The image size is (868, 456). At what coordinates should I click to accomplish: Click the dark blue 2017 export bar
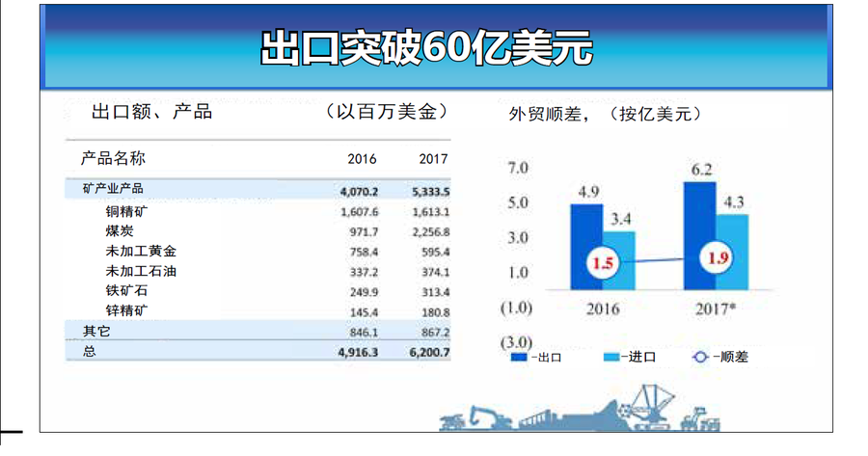click(700, 236)
